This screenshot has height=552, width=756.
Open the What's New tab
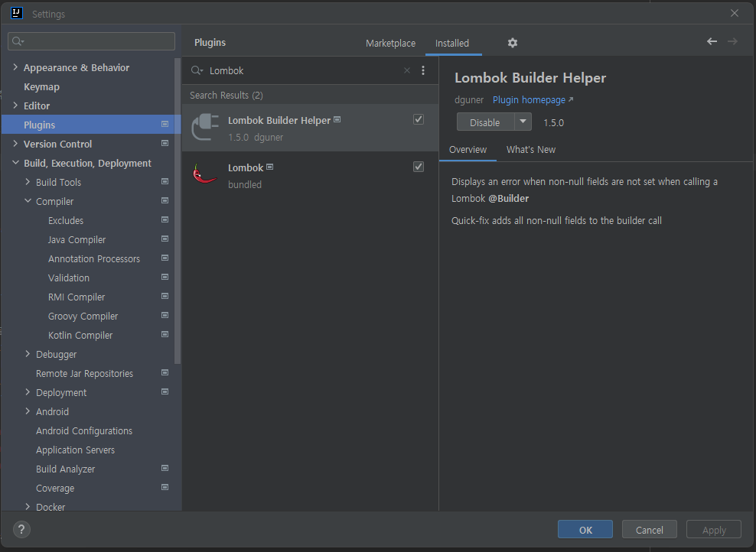click(531, 149)
